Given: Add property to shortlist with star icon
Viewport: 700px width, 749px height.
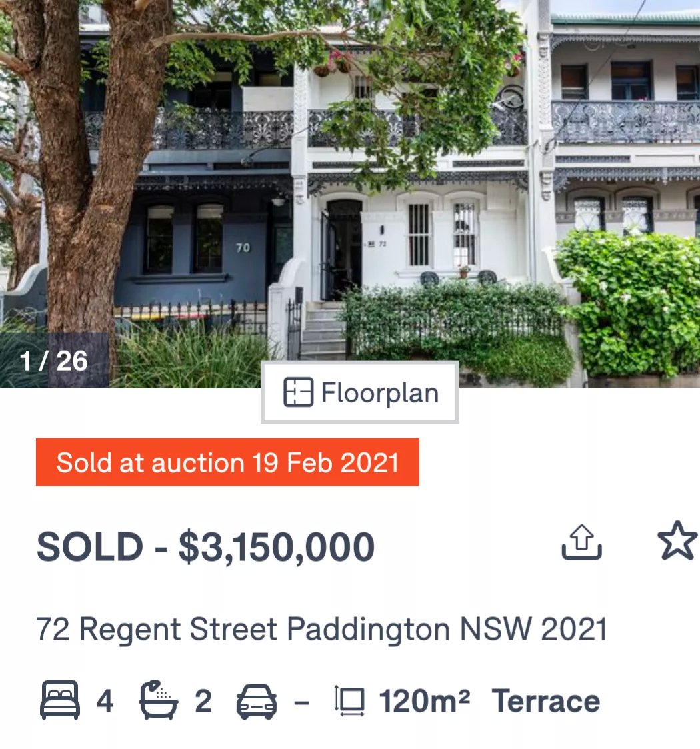Looking at the screenshot, I should (677, 540).
